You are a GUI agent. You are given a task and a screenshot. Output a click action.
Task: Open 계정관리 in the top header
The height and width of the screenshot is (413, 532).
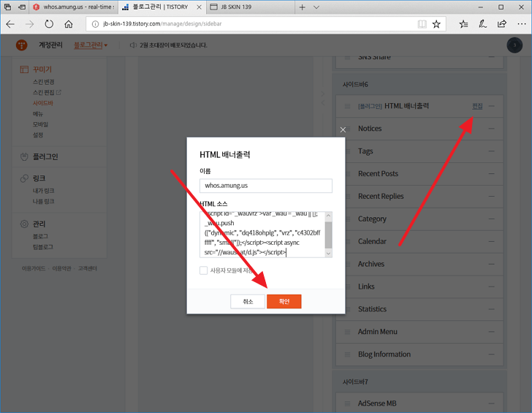coord(50,45)
